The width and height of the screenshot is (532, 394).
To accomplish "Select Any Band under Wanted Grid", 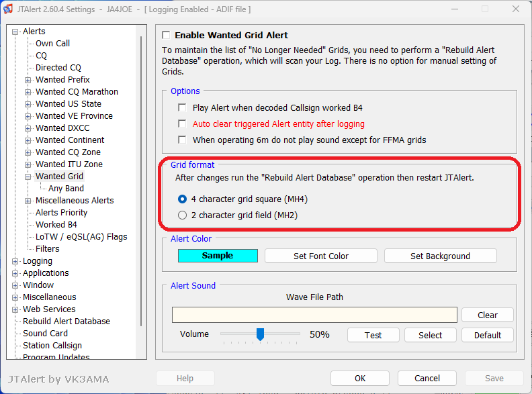I will 66,189.
